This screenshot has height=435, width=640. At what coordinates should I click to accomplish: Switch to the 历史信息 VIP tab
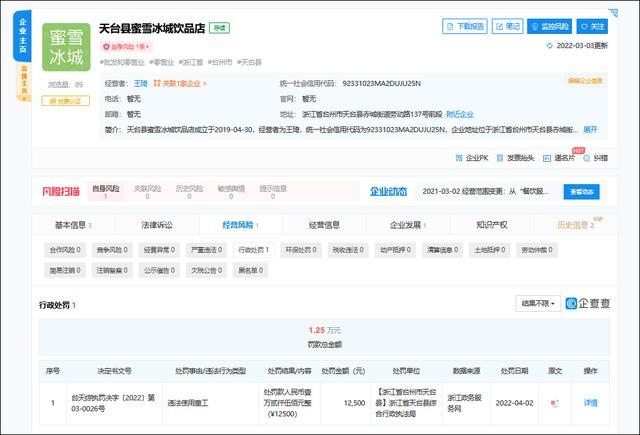[576, 225]
